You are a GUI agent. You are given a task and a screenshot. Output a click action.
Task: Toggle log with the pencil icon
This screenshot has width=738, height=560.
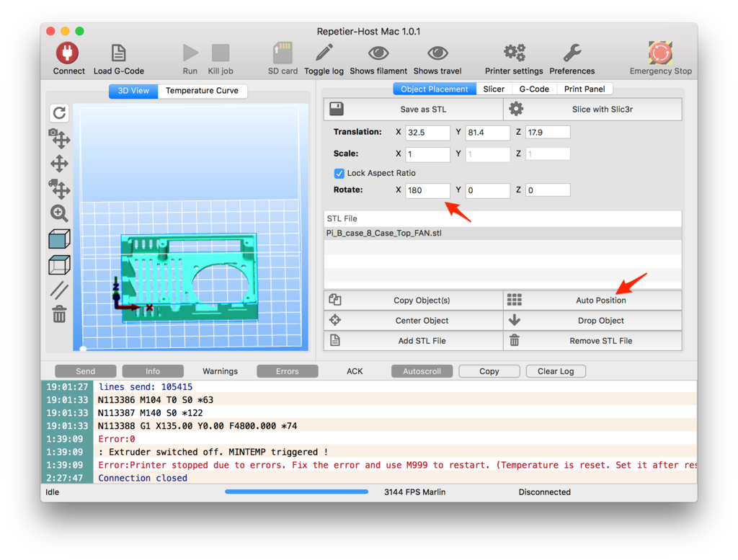pos(324,53)
